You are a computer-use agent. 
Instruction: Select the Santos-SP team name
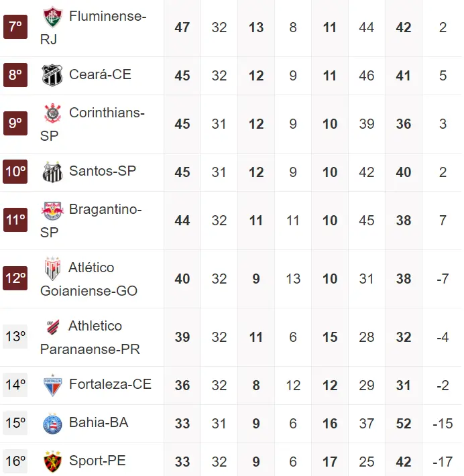103,171
